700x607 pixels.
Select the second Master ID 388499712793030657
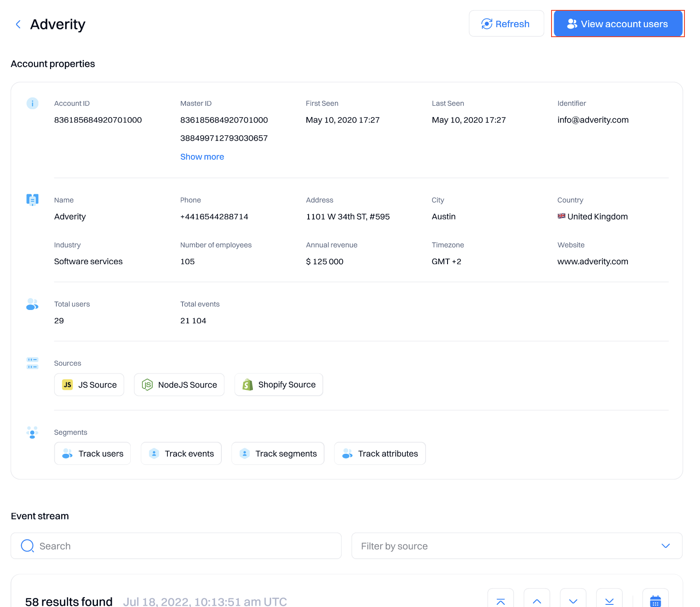pos(224,138)
